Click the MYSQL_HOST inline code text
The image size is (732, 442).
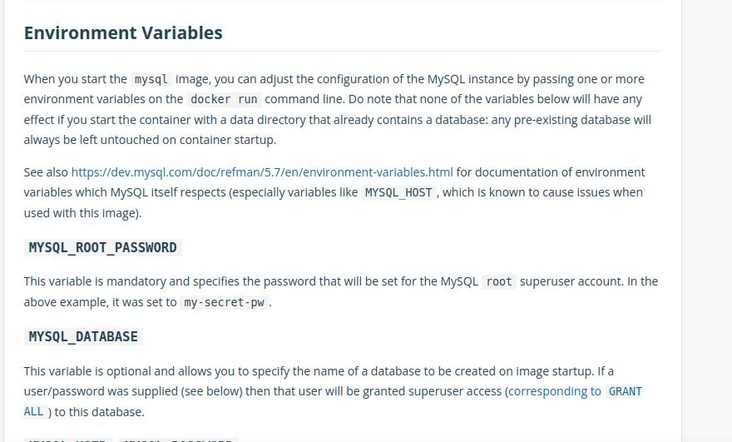(x=398, y=192)
